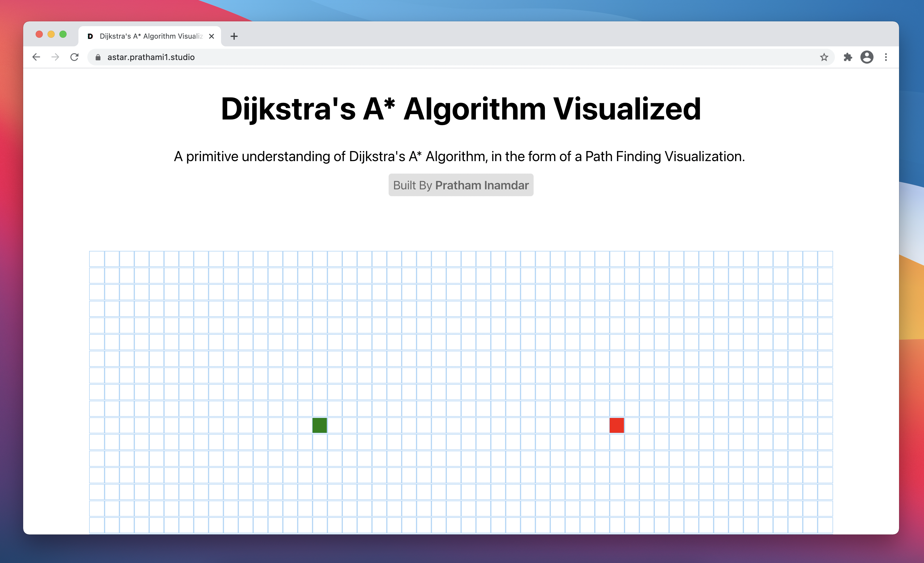Select the Dijkstra's A* Algorithm Visualized tab

point(151,36)
